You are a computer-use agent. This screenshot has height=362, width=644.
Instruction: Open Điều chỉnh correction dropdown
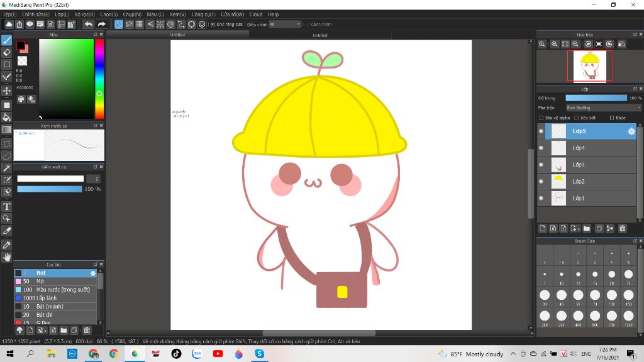point(285,25)
